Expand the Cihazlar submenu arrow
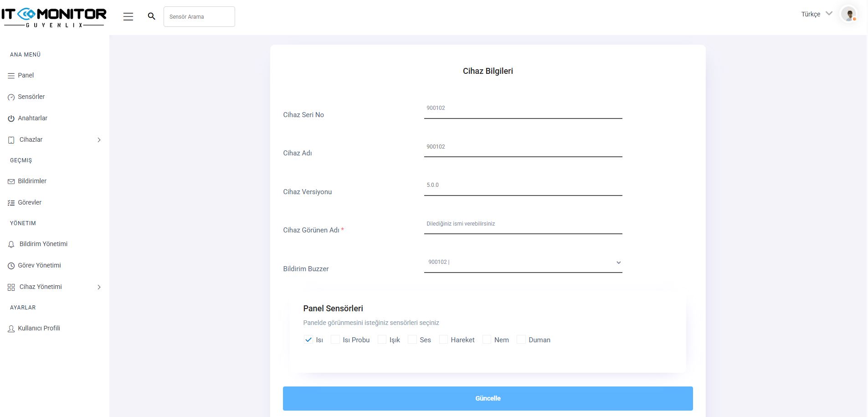Screen dimensions: 868x417 pyautogui.click(x=99, y=140)
